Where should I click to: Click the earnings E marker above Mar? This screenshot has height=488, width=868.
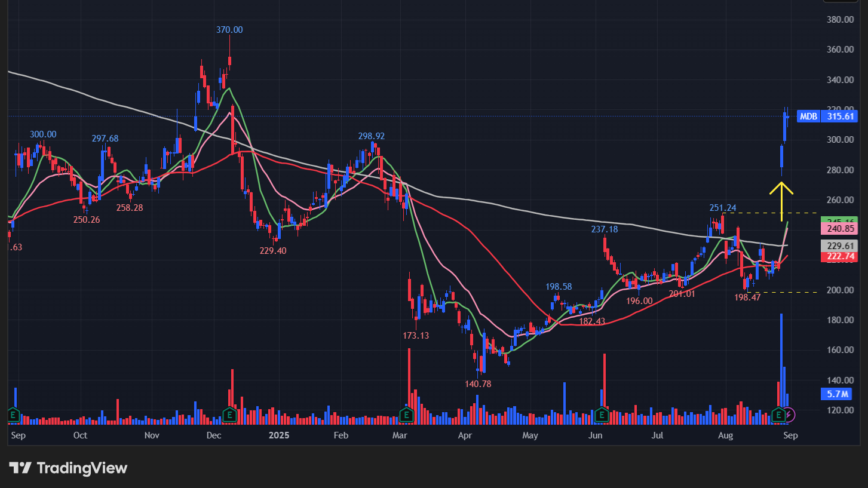[x=406, y=414]
